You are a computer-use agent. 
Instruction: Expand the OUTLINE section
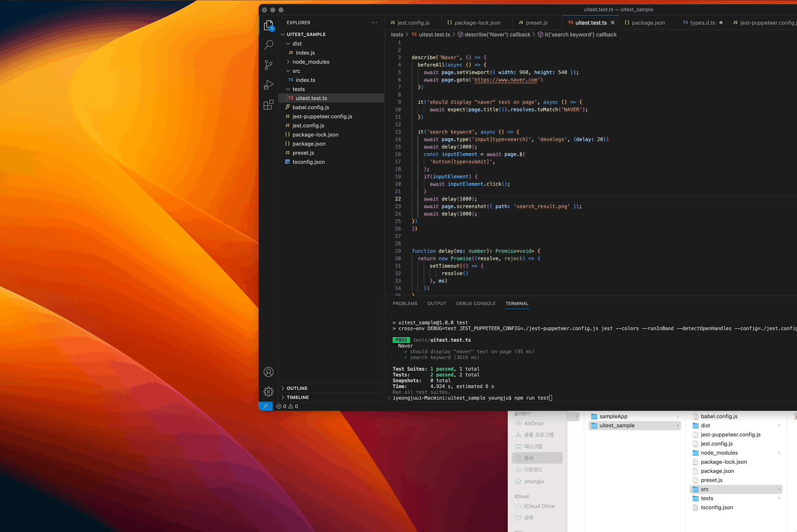pos(297,388)
